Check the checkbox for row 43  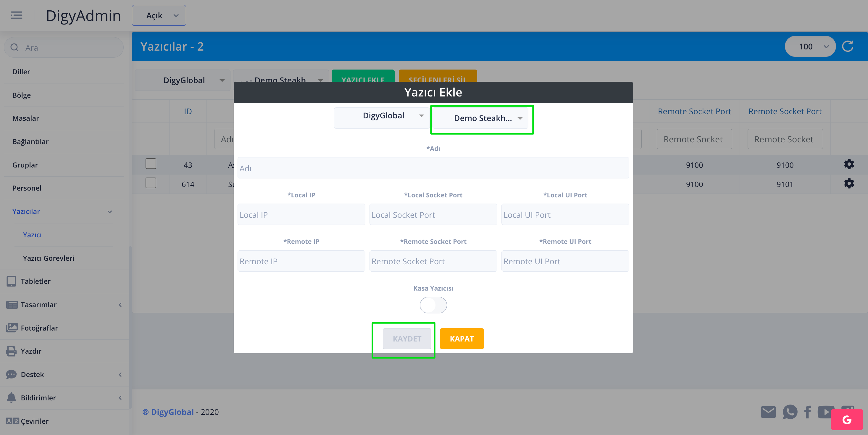click(x=151, y=164)
